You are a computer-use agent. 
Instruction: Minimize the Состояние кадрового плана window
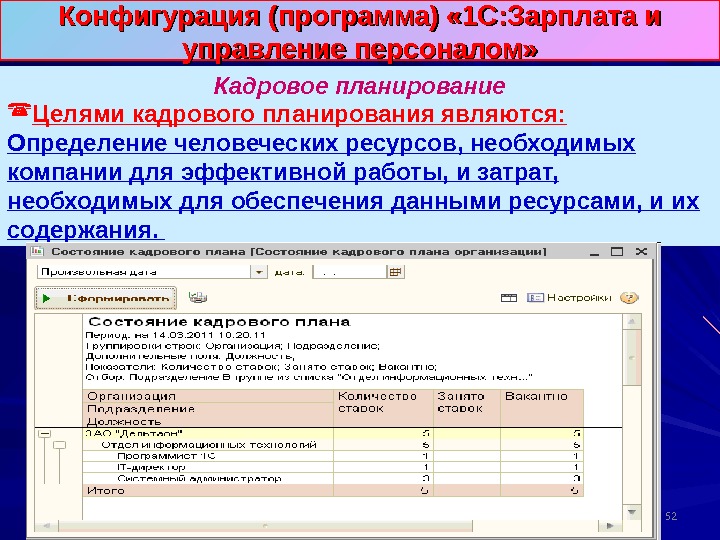tap(595, 252)
